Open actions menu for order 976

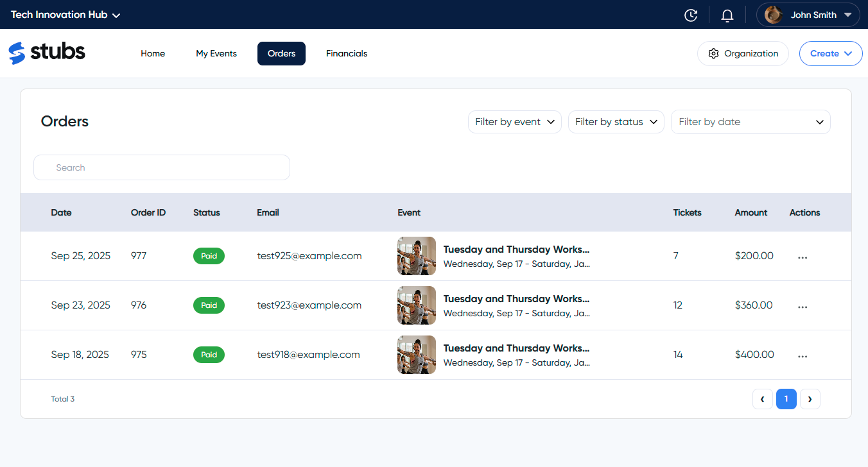point(803,305)
